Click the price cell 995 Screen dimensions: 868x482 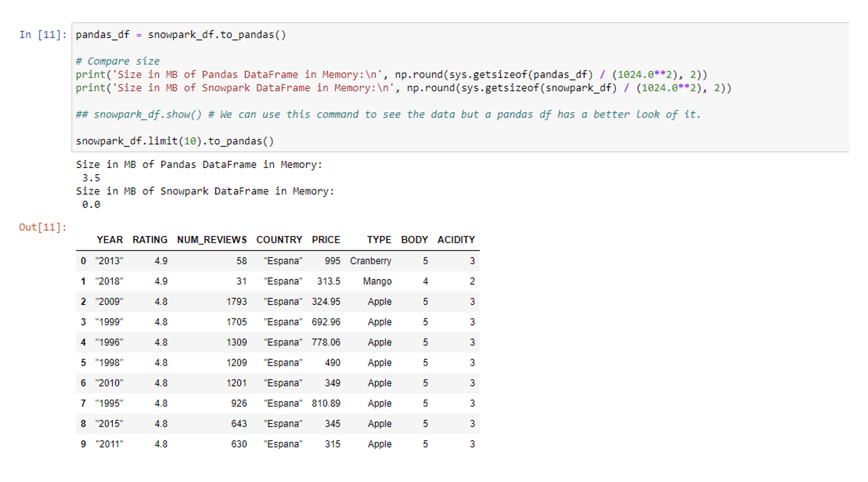tap(333, 261)
